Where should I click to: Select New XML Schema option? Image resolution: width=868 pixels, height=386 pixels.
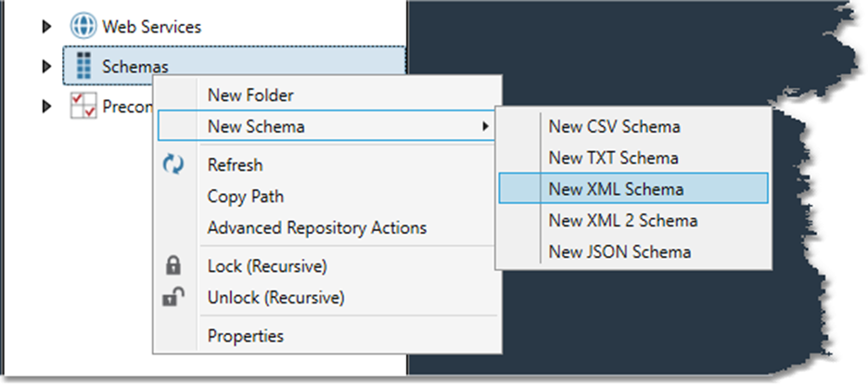[x=616, y=189]
